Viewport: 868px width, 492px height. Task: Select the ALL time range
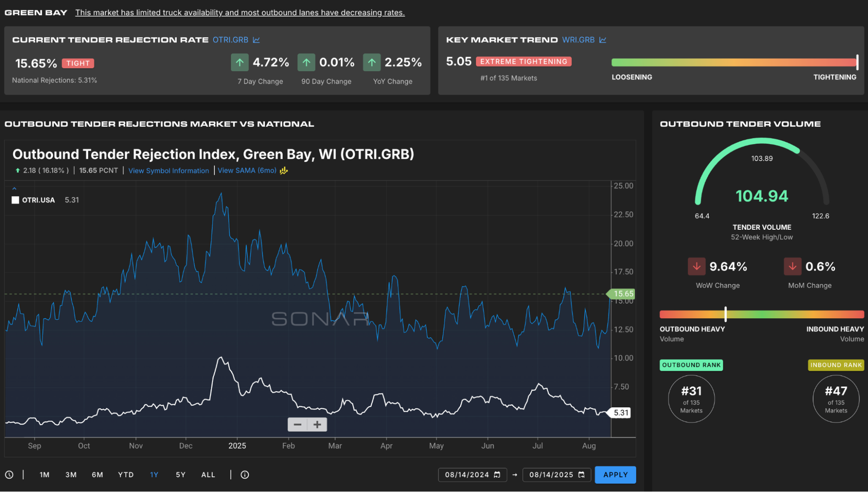point(208,475)
